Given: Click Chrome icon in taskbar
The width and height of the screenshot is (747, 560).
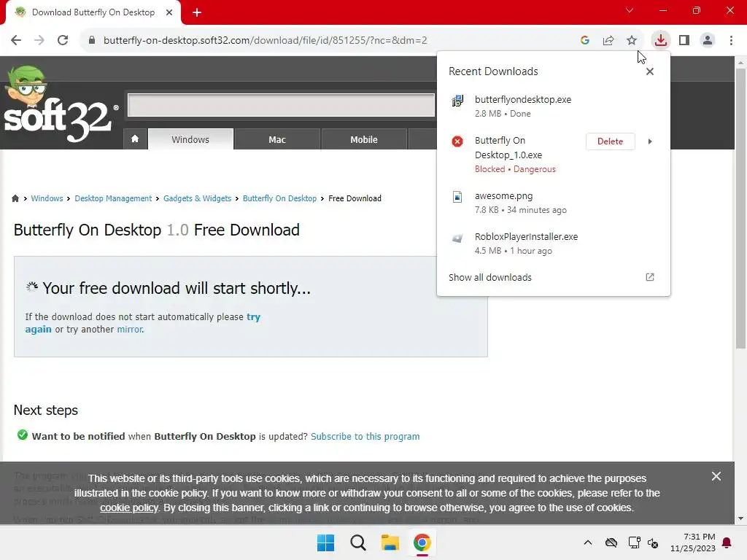Looking at the screenshot, I should pyautogui.click(x=422, y=542).
